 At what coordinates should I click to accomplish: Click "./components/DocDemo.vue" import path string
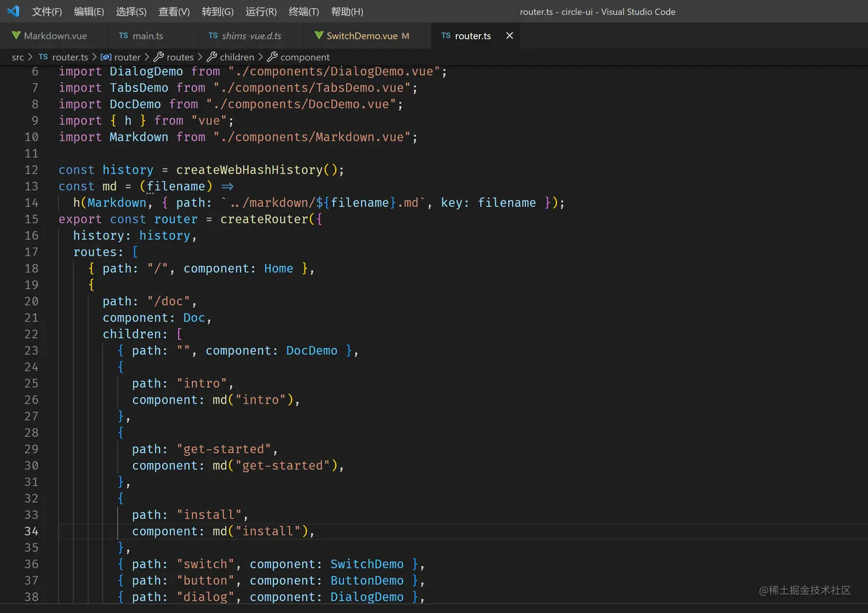pos(301,104)
